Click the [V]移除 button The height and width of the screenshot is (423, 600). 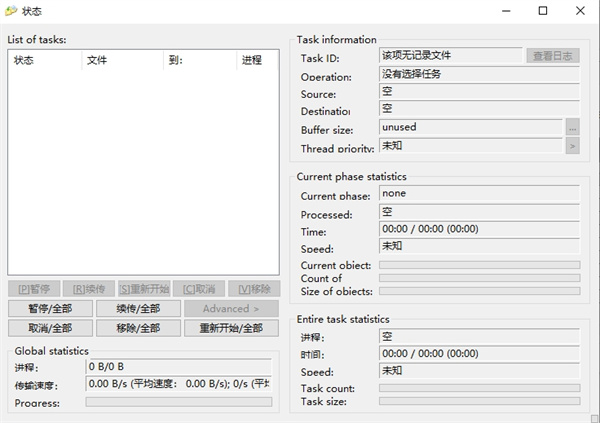pyautogui.click(x=254, y=289)
